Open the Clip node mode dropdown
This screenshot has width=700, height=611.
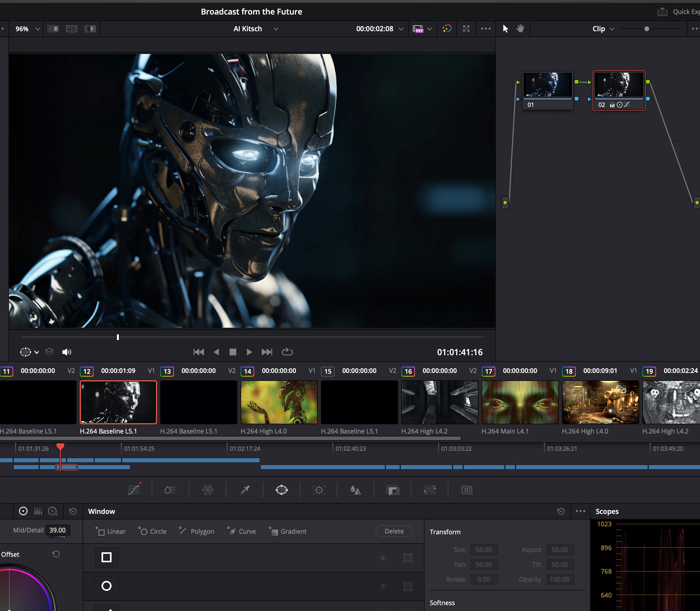[603, 29]
